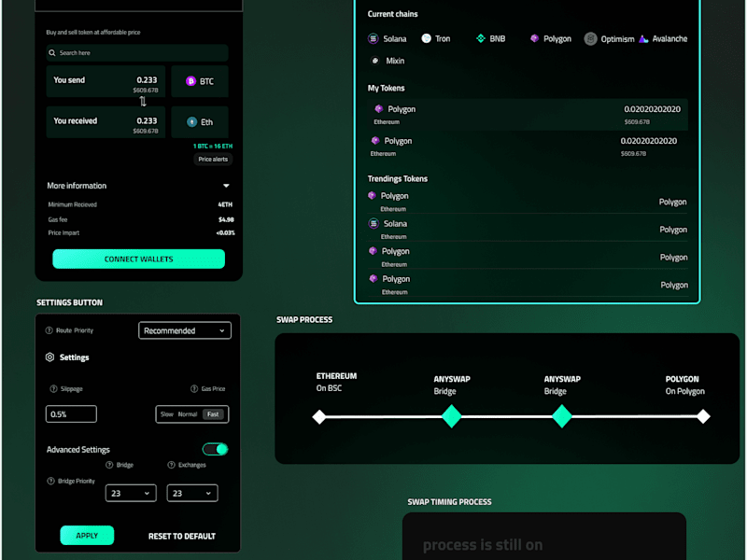Click the APPLY button
The height and width of the screenshot is (560, 747).
click(x=87, y=536)
